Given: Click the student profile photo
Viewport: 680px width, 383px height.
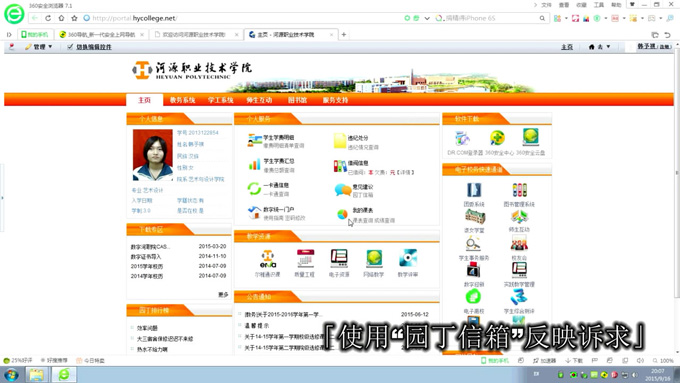Looking at the screenshot, I should click(153, 155).
